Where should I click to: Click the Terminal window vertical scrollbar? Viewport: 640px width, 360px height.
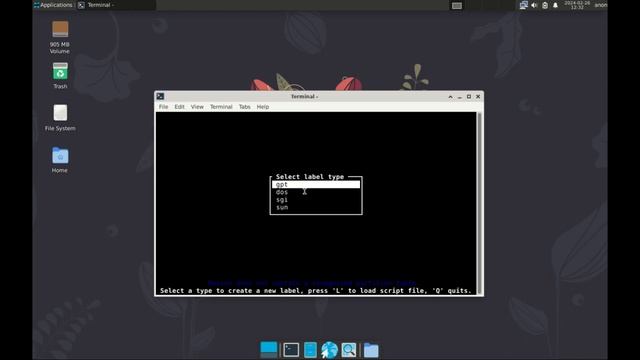(480, 203)
